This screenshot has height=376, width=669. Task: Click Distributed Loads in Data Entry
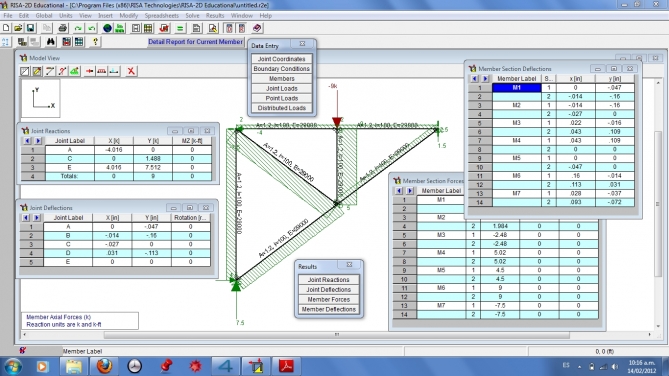tap(282, 108)
